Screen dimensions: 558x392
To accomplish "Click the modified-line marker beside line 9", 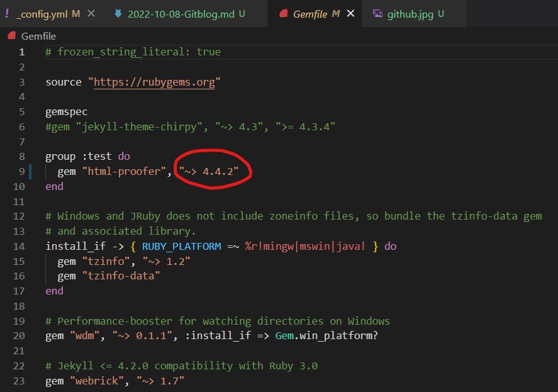I will tap(30, 172).
